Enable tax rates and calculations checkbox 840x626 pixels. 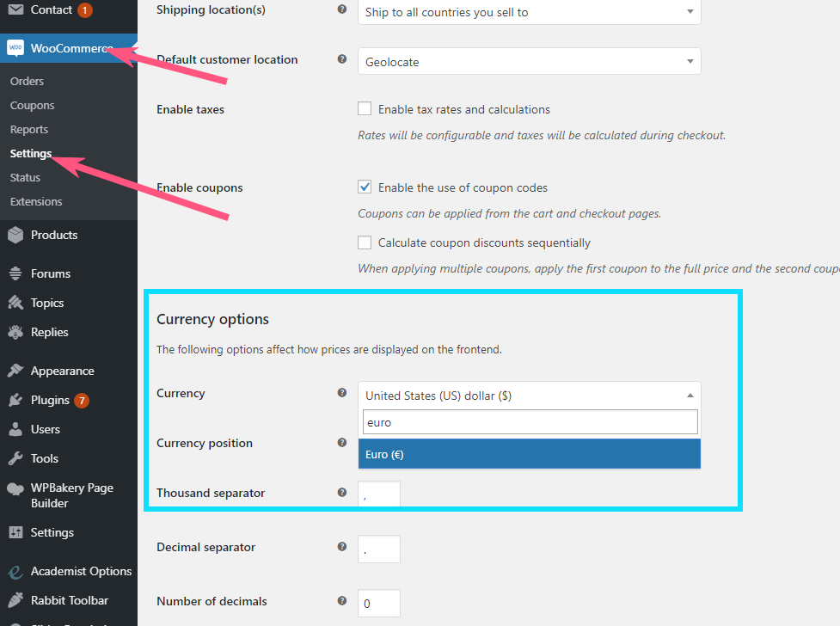coord(365,109)
